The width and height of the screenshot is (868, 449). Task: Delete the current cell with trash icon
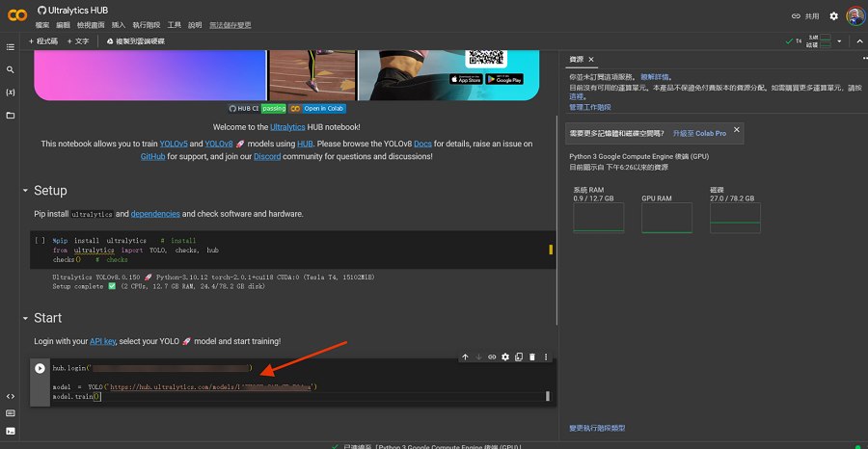click(532, 357)
